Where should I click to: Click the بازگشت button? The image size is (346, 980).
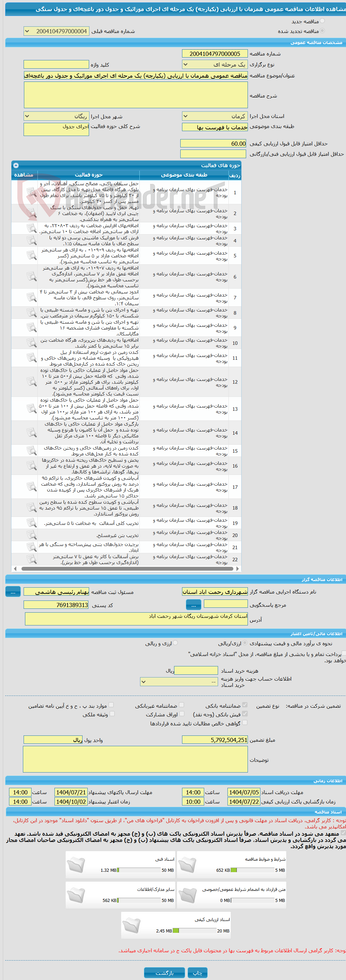[x=164, y=972]
